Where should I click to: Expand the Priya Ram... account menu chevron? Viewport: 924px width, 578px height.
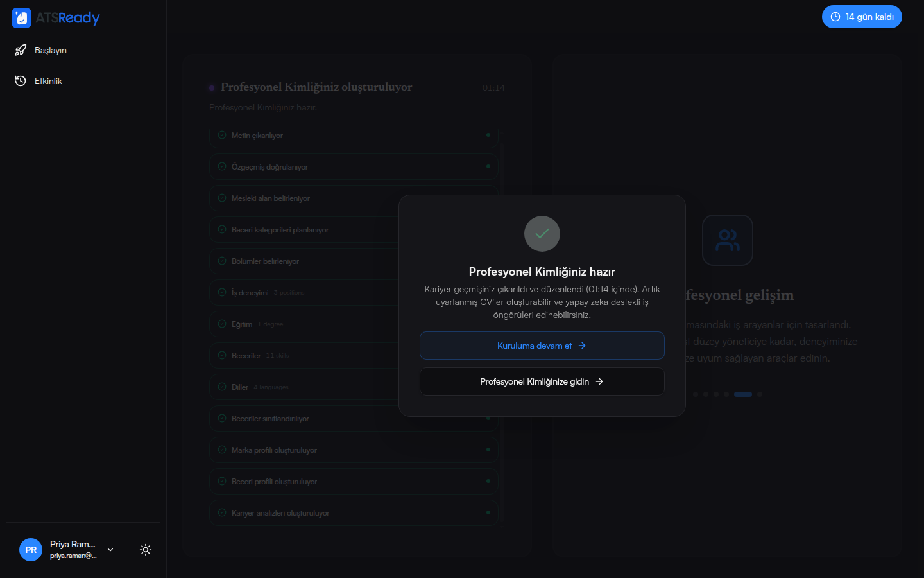(x=110, y=550)
